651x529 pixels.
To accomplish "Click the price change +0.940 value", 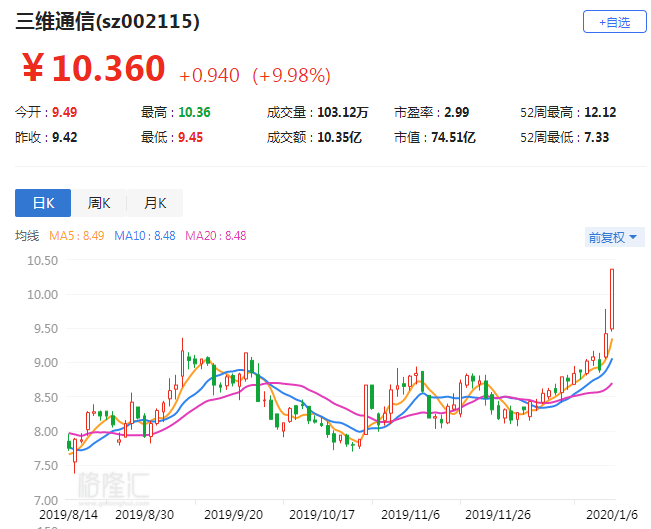I will point(209,76).
